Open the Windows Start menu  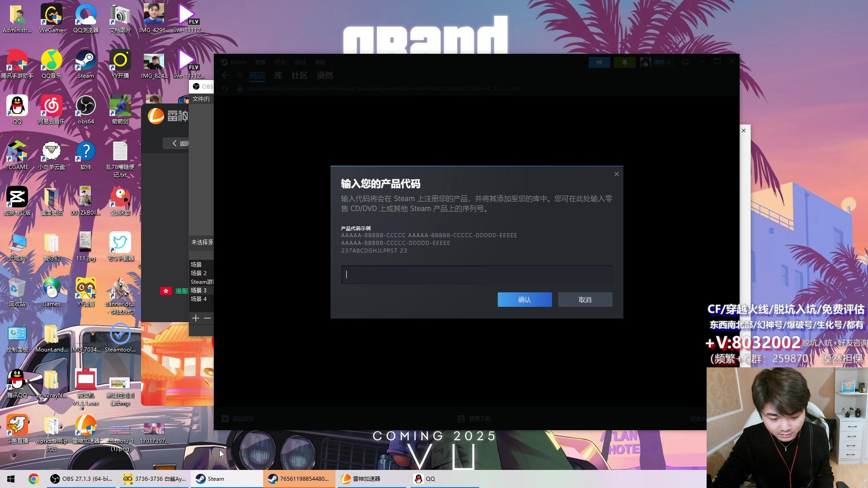pos(11,479)
